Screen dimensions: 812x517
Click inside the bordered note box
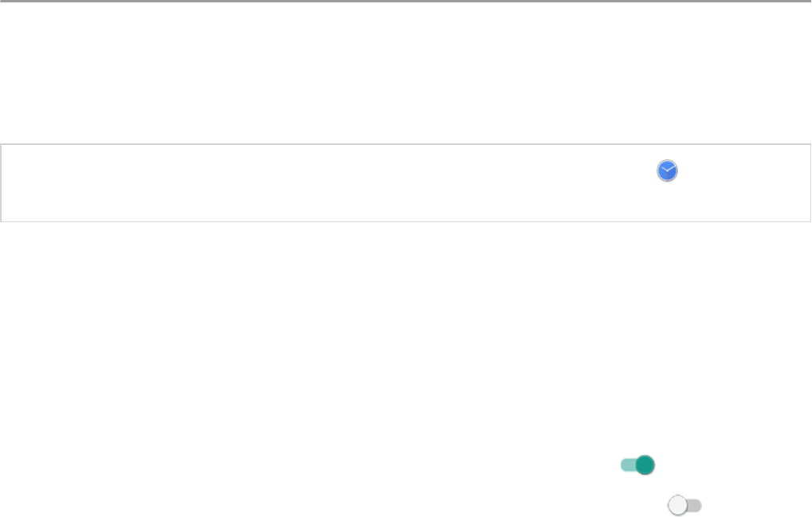[x=319, y=183]
